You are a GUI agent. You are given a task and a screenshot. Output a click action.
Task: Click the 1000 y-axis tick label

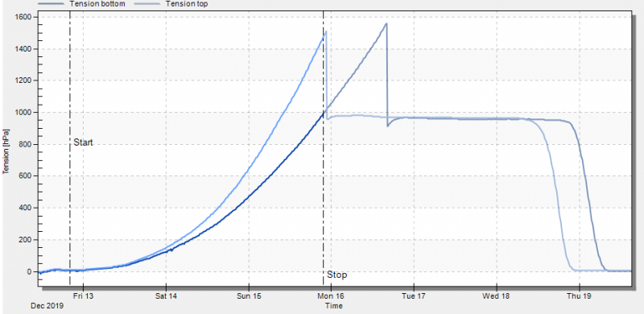[25, 112]
